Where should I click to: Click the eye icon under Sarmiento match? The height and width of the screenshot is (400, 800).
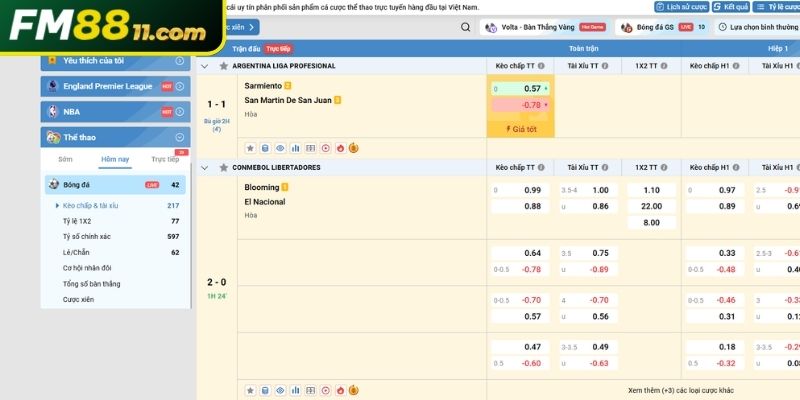pyautogui.click(x=280, y=148)
